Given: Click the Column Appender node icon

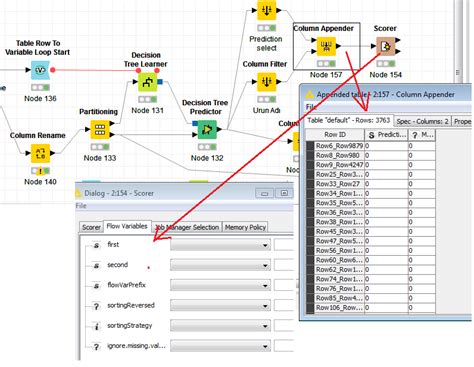Looking at the screenshot, I should [326, 46].
